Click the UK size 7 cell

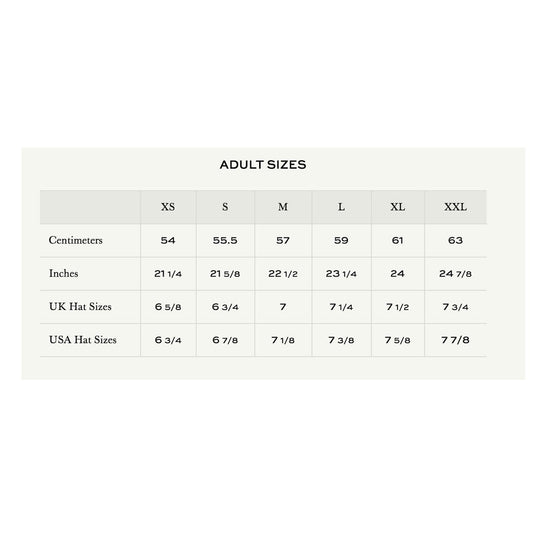click(283, 307)
